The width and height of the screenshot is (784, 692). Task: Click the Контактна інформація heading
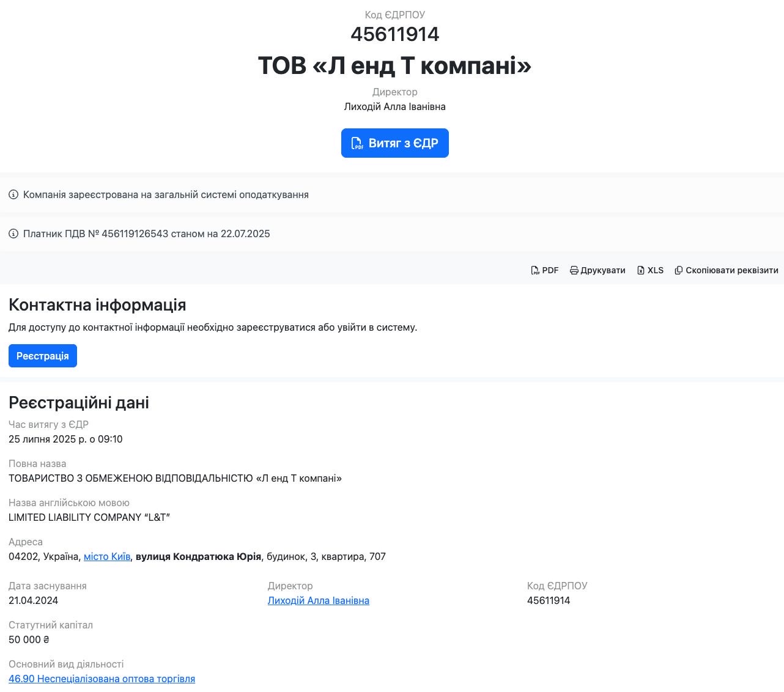97,304
